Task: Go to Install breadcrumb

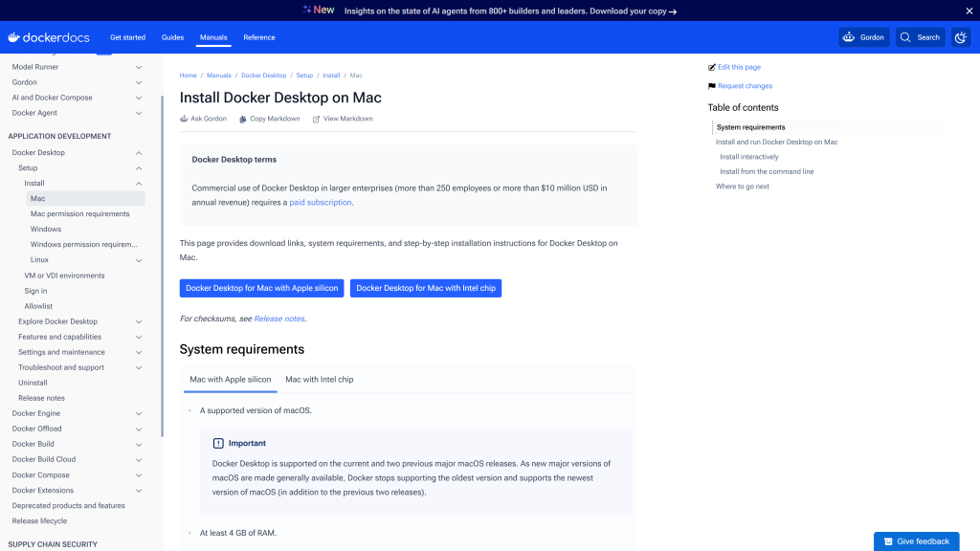Action: click(331, 75)
